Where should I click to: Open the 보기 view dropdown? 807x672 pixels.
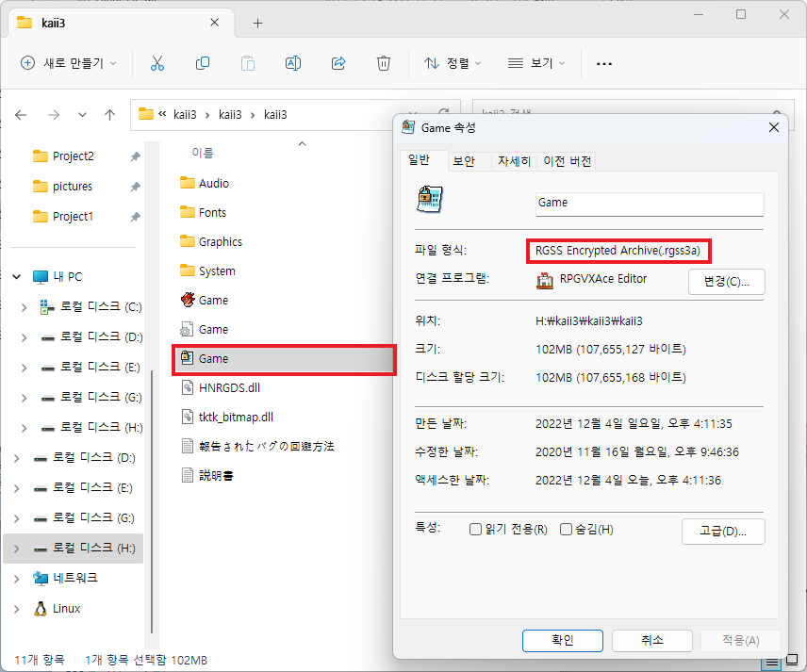pyautogui.click(x=536, y=63)
